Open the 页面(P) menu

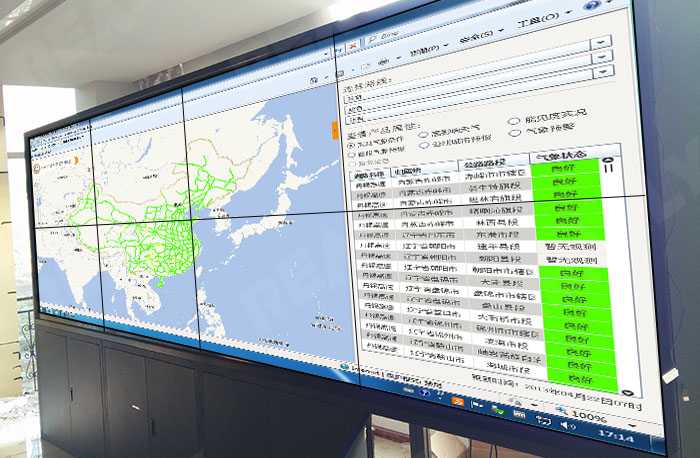pos(424,49)
